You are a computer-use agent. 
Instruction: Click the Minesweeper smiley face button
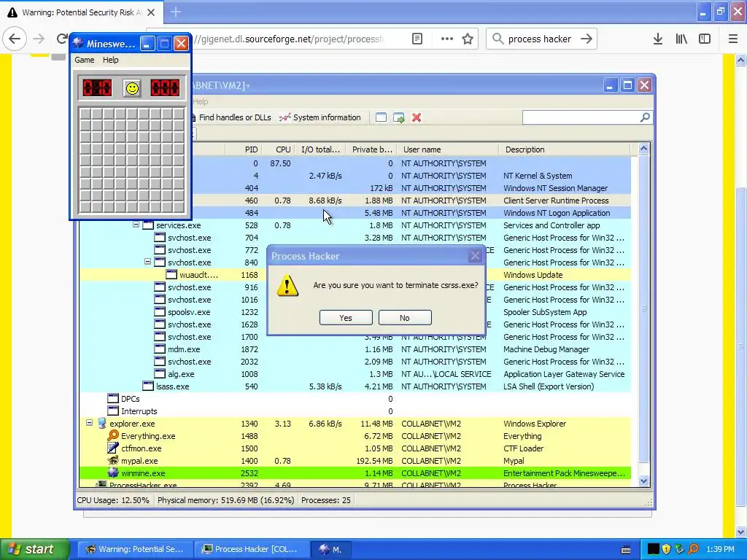132,88
